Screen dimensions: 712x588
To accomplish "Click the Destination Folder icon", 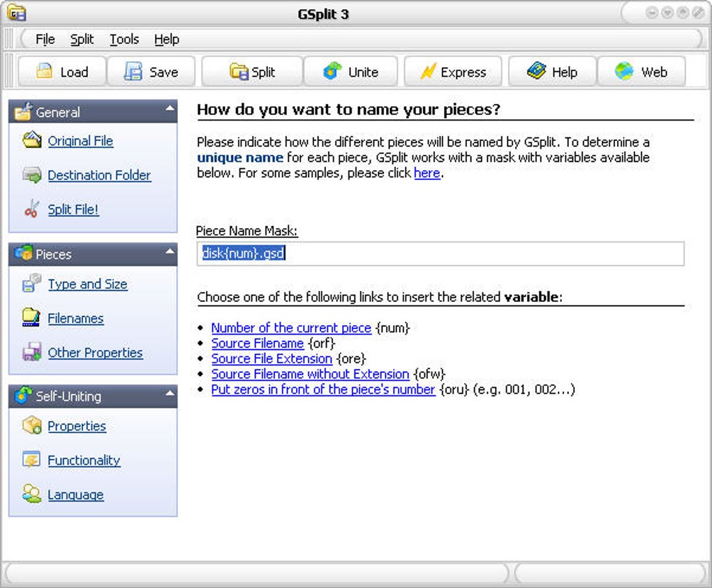I will tap(31, 175).
